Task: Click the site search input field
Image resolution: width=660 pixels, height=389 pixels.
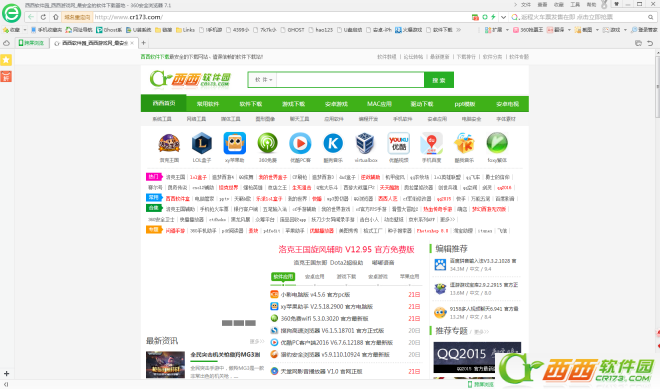Action: click(350, 80)
